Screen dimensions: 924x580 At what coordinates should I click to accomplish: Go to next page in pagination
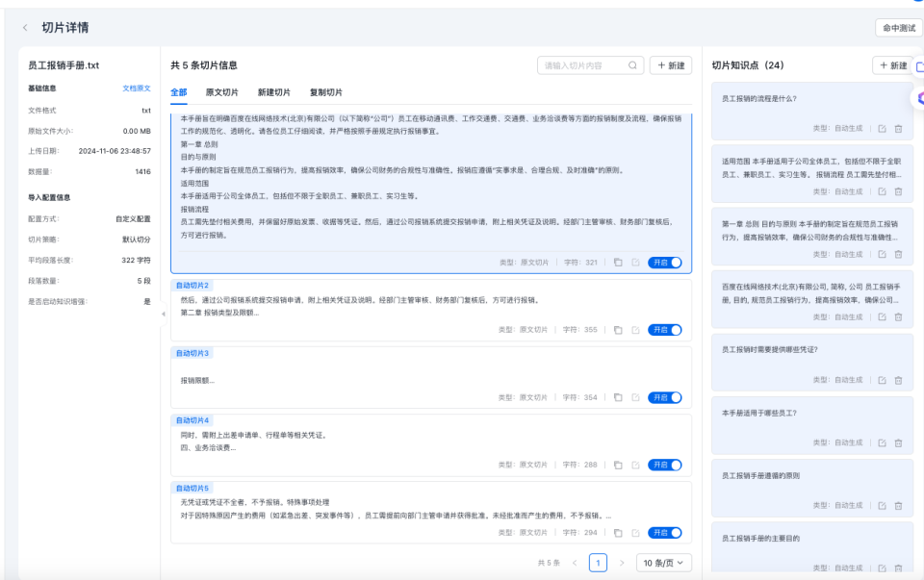click(x=622, y=563)
